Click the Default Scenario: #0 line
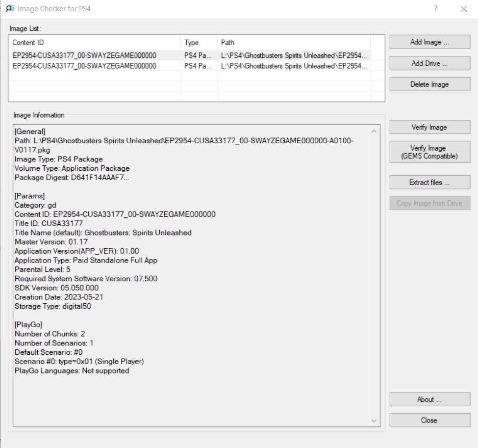Viewport: 478px width, 448px height. (x=49, y=352)
